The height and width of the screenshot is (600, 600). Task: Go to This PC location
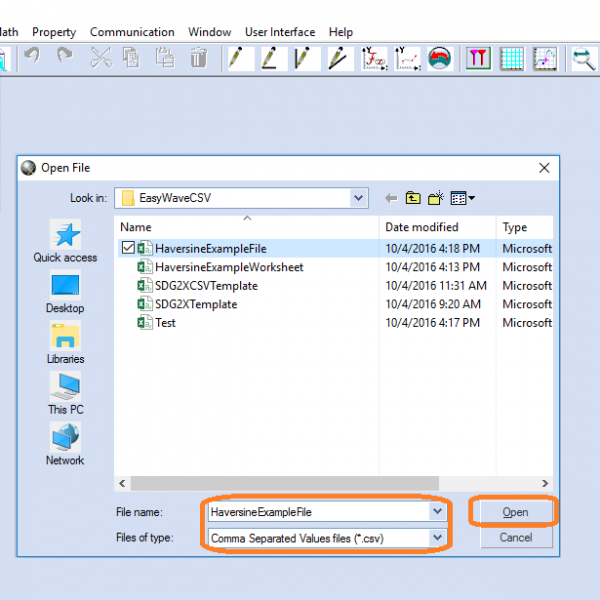[65, 393]
